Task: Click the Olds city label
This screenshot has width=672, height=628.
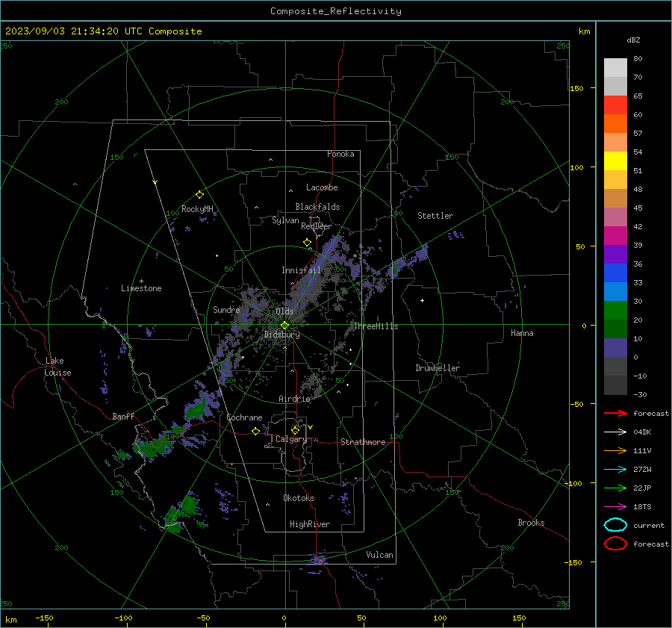Action: 284,311
